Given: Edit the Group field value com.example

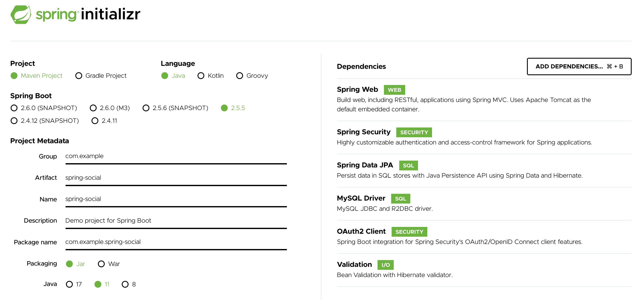Looking at the screenshot, I should (x=175, y=156).
